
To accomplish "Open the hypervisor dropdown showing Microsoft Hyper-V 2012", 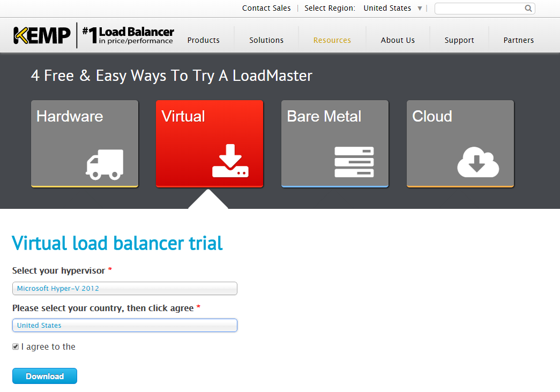I will coord(125,288).
